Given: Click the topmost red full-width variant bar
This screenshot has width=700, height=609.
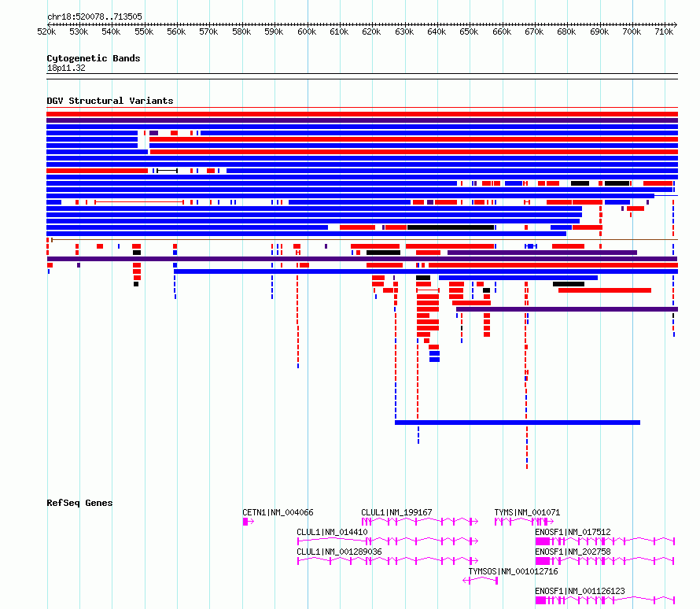Looking at the screenshot, I should click(362, 114).
